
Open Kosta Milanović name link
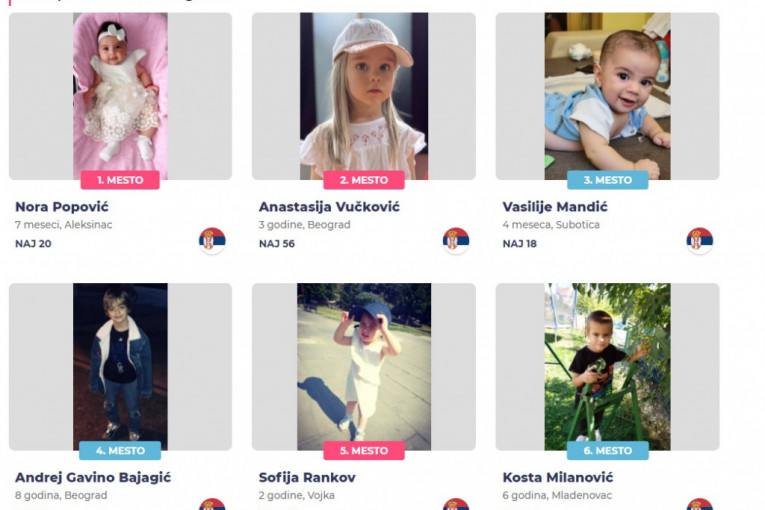pos(558,477)
